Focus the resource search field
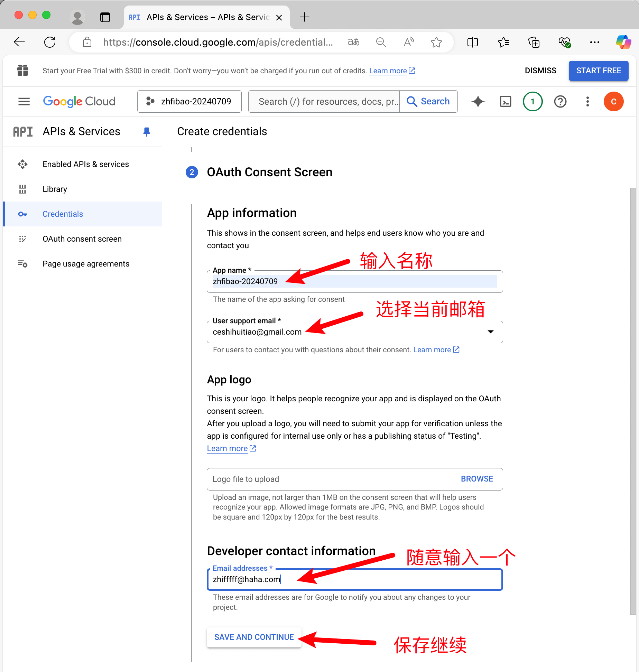 (324, 101)
